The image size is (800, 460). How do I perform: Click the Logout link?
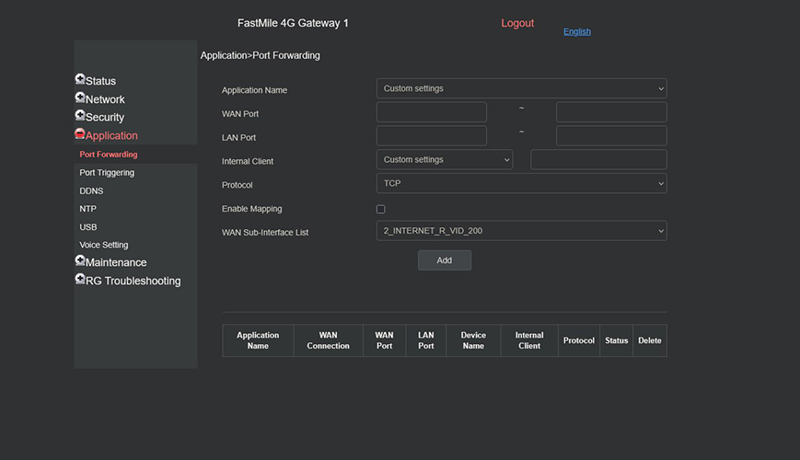pyautogui.click(x=517, y=23)
